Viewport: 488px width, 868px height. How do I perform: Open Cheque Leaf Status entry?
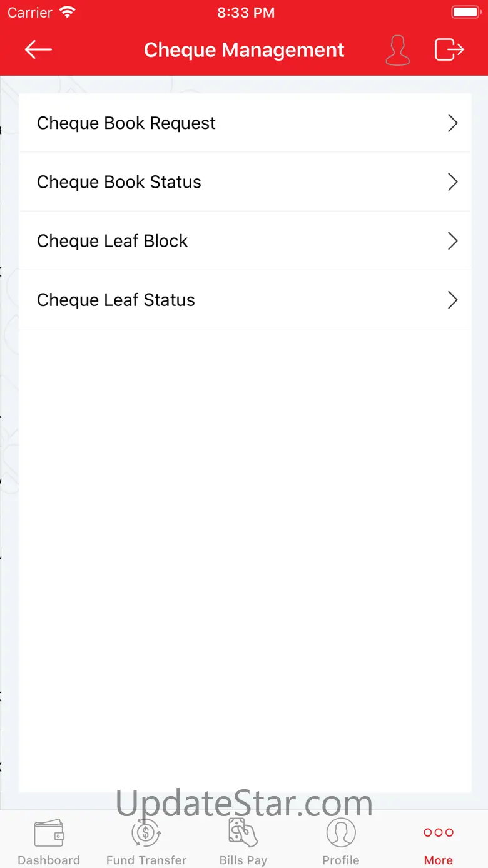point(245,300)
